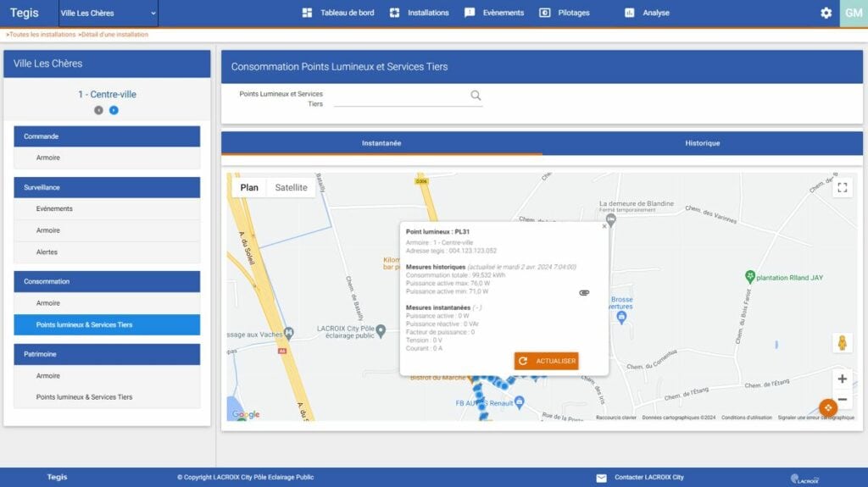
Task: Go to Toutes les installations breadcrumb
Action: (42, 35)
